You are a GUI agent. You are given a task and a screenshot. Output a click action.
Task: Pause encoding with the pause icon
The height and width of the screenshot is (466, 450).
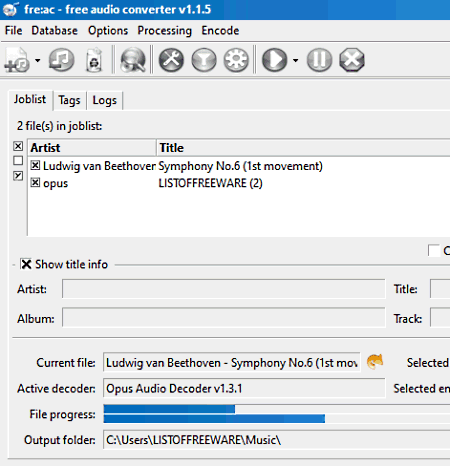(x=319, y=60)
